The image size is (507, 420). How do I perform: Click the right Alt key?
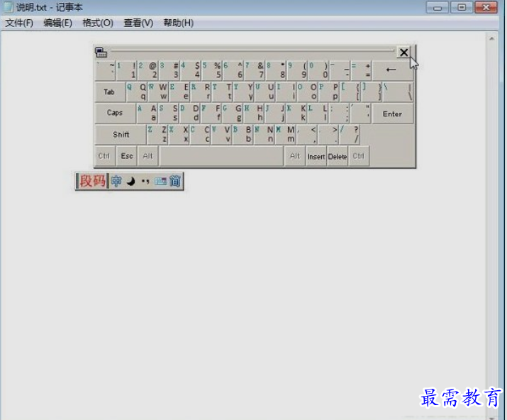[x=295, y=156]
